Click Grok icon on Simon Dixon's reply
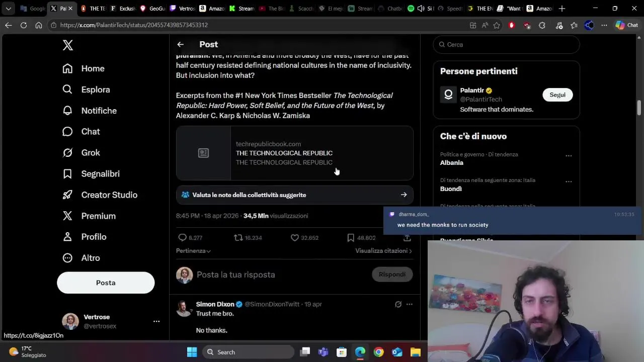Image resolution: width=644 pixels, height=362 pixels. point(398,304)
